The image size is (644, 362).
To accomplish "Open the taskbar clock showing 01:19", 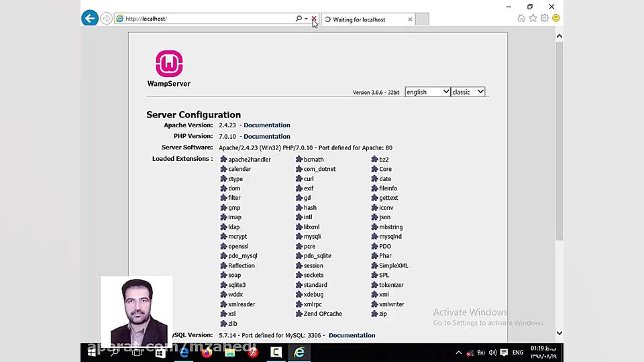I will 543,353.
